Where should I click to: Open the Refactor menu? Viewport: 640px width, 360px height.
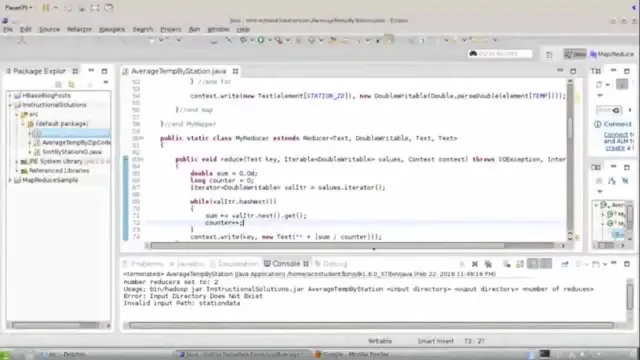tap(79, 29)
